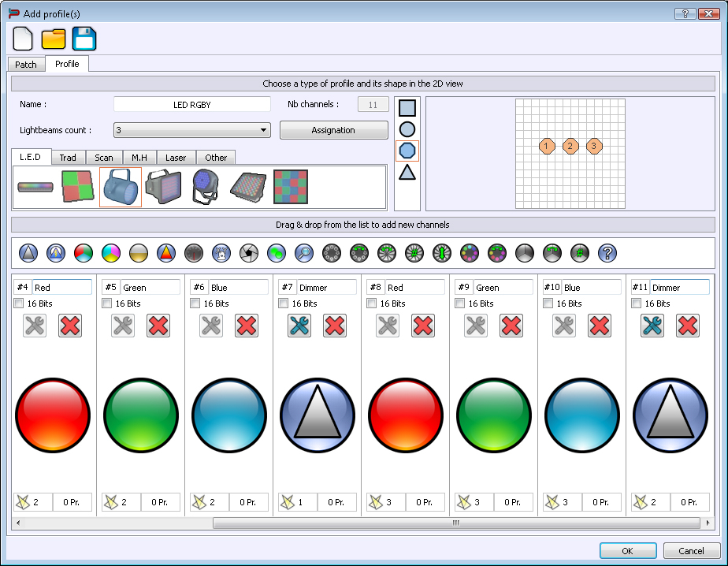The width and height of the screenshot is (728, 566).
Task: Switch to the Patch tab
Action: coord(26,65)
